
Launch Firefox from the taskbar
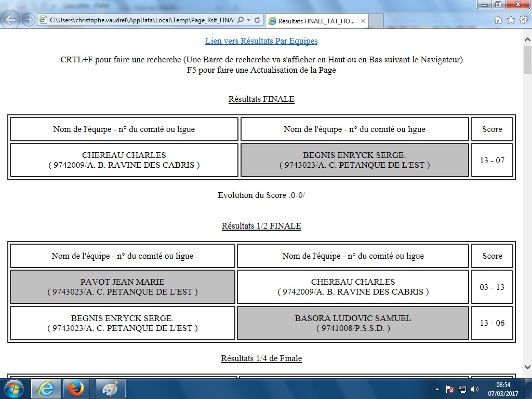[76, 387]
